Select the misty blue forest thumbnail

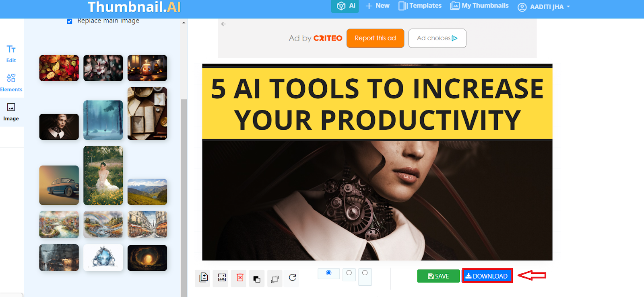[103, 120]
